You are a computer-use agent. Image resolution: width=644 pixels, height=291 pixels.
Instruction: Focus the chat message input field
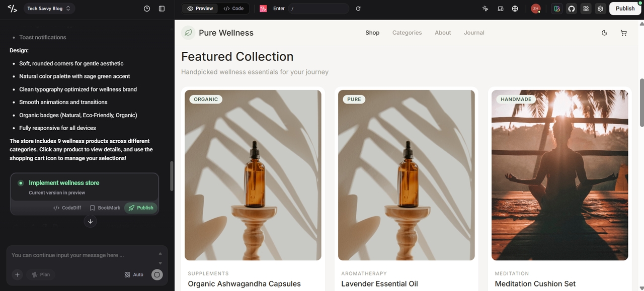[x=83, y=255]
